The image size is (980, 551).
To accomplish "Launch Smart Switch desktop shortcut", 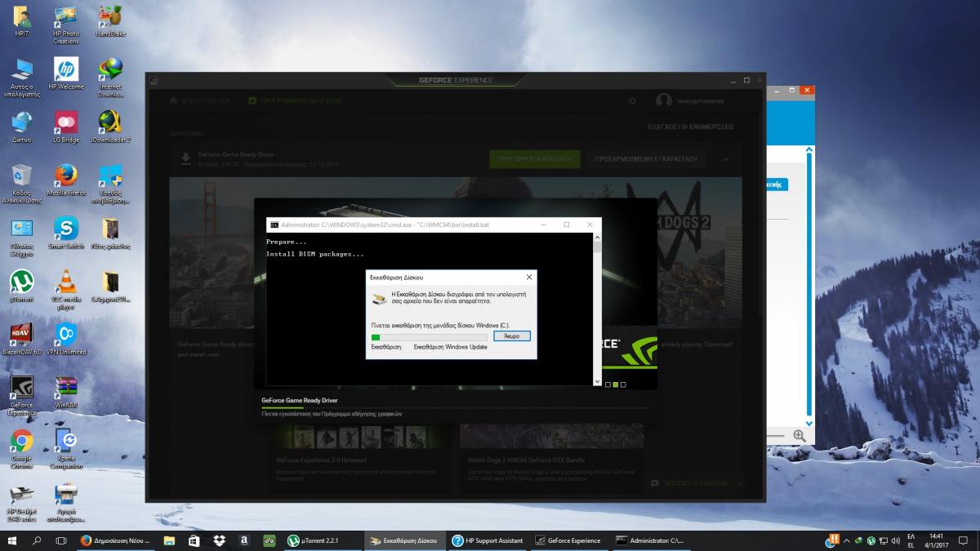I will [x=66, y=233].
